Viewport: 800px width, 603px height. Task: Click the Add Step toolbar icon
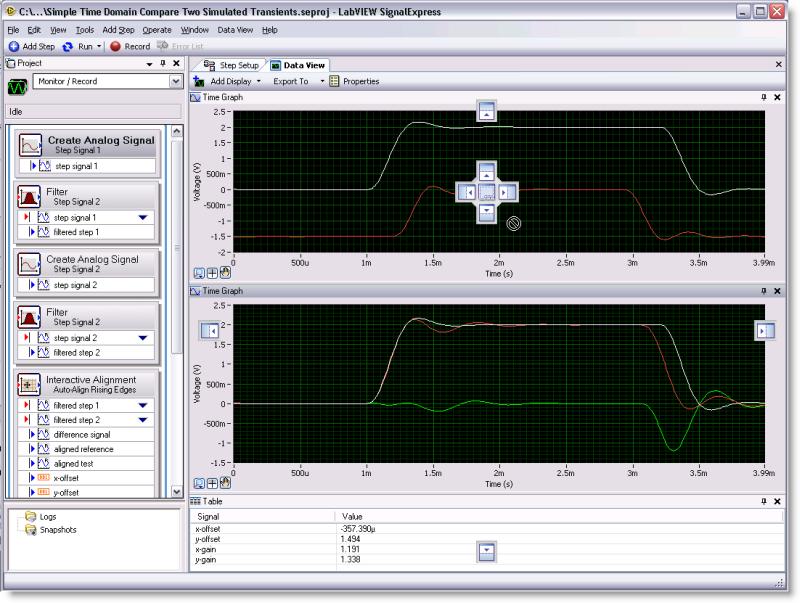(x=14, y=46)
